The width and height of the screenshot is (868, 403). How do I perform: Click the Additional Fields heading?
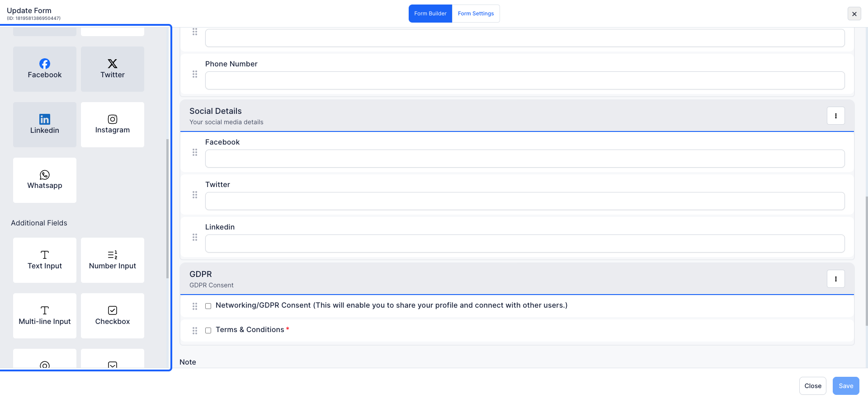39,223
